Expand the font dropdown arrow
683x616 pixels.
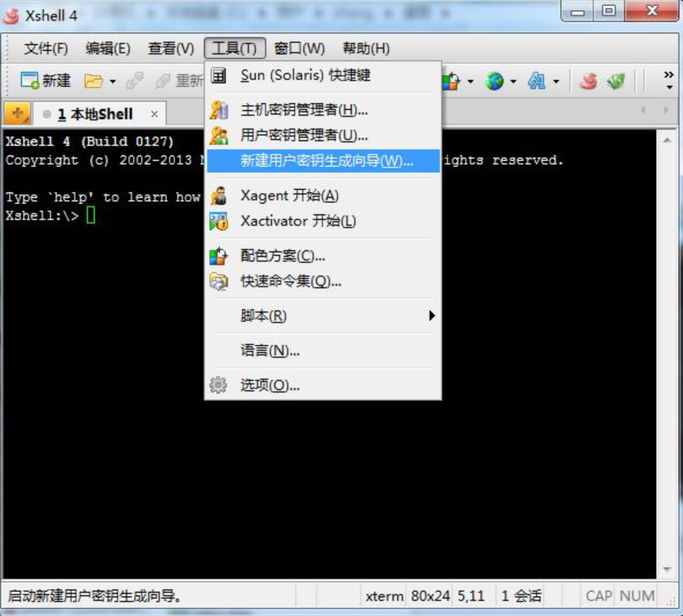(x=556, y=82)
